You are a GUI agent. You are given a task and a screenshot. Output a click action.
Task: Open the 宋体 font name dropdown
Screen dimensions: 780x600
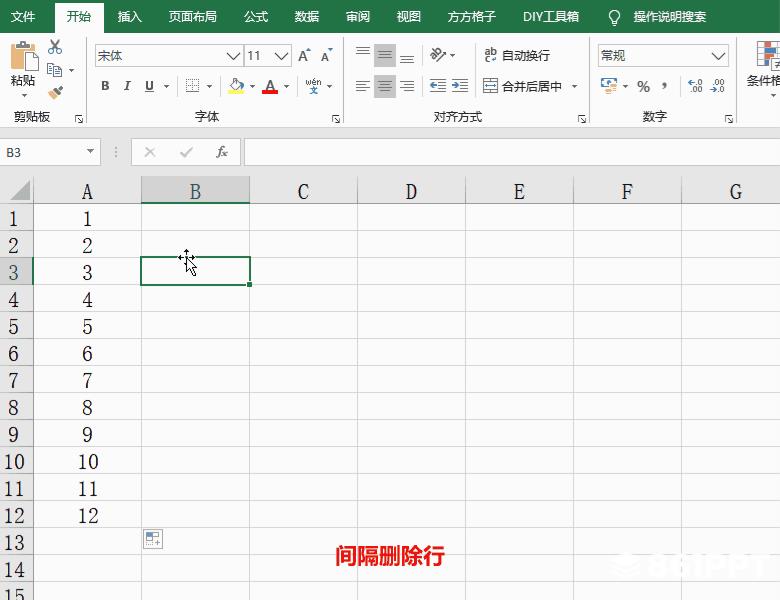tap(233, 56)
